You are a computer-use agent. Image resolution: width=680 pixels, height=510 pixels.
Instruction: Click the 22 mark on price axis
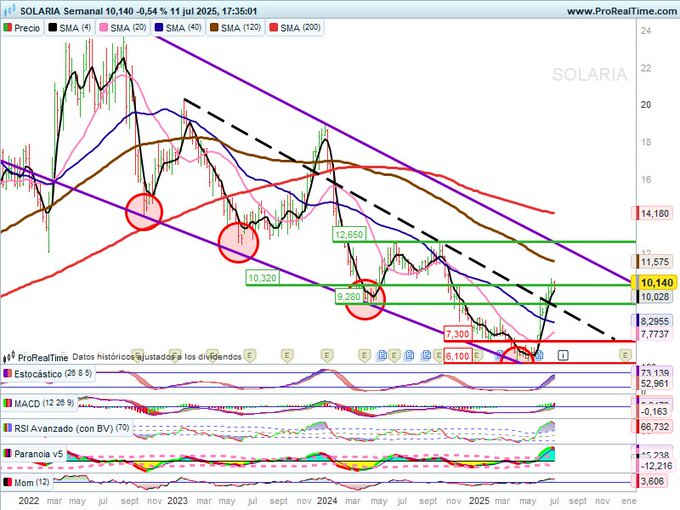pyautogui.click(x=646, y=68)
